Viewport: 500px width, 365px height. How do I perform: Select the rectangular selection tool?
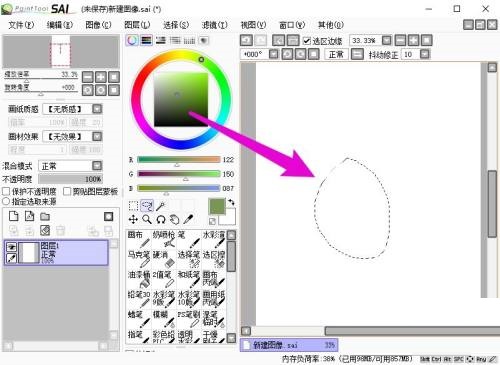point(133,206)
